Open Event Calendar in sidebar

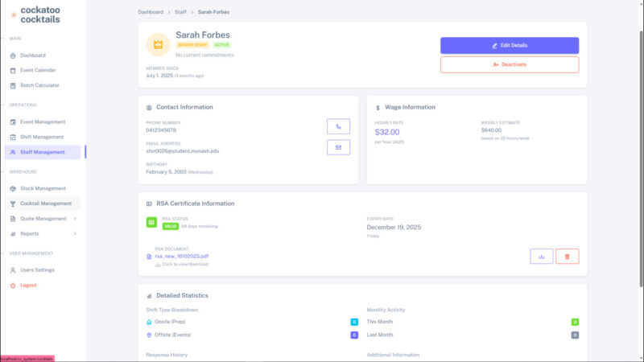click(x=38, y=70)
